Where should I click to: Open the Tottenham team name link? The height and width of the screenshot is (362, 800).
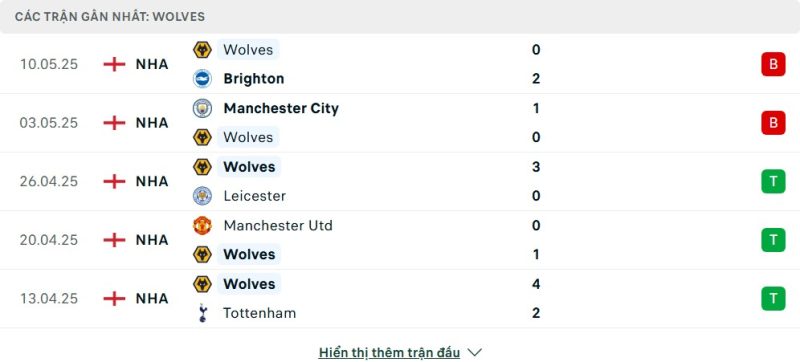[259, 313]
